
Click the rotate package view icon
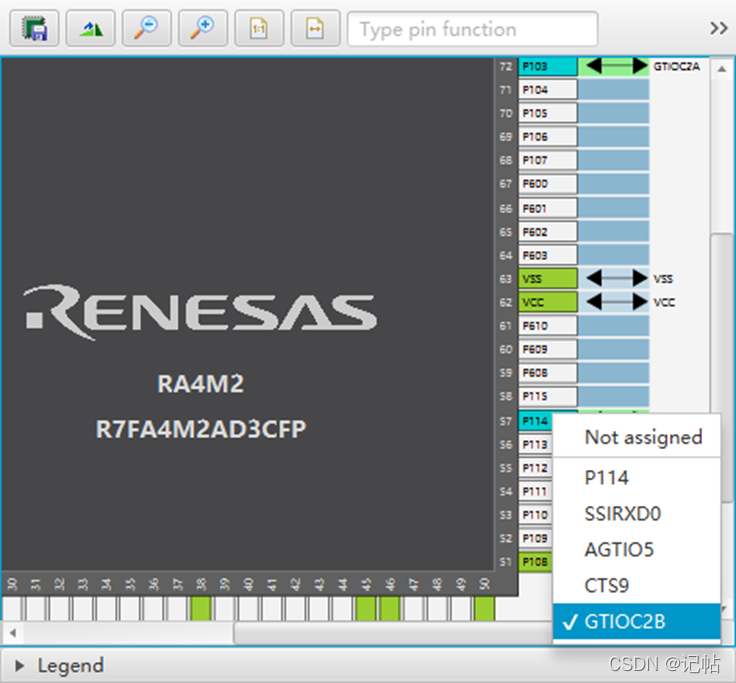[x=91, y=29]
